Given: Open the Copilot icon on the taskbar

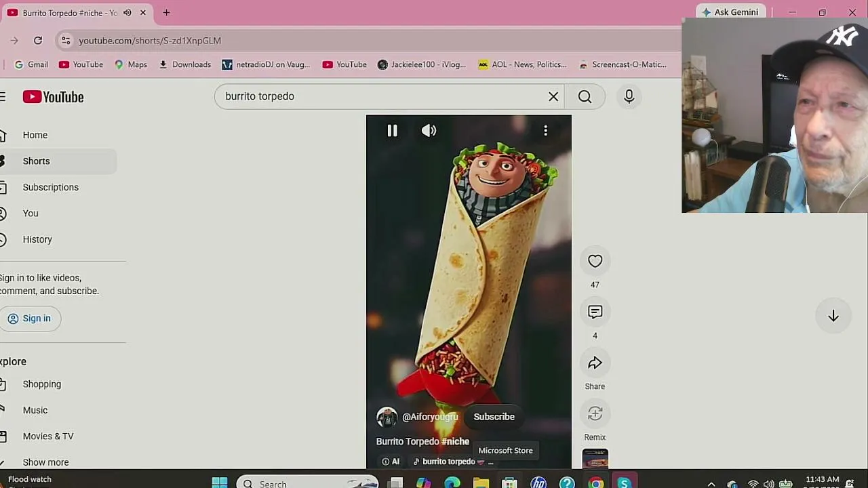Looking at the screenshot, I should point(424,483).
